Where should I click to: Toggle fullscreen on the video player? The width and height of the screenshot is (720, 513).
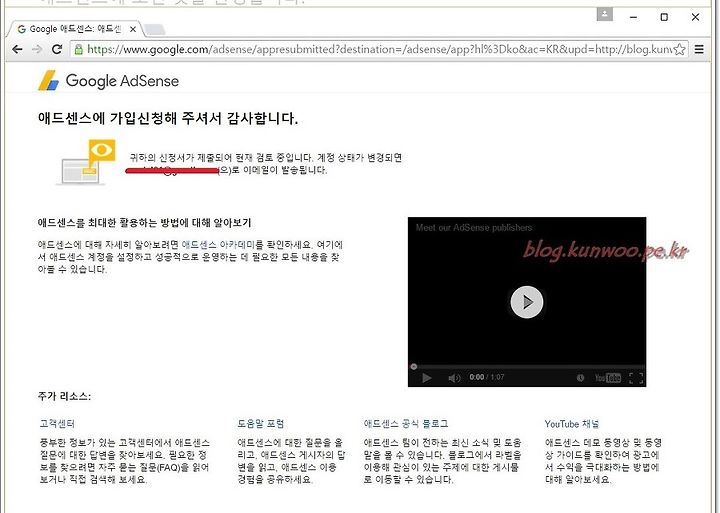click(x=636, y=378)
